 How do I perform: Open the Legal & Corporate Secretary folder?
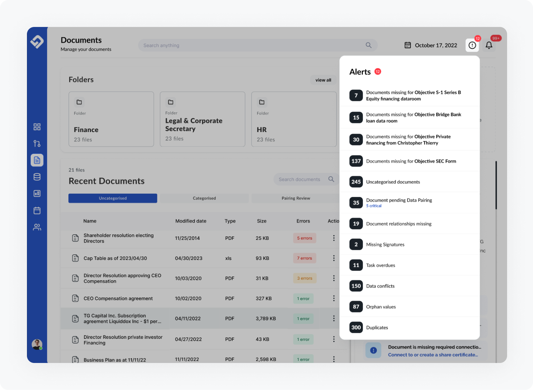click(x=203, y=119)
